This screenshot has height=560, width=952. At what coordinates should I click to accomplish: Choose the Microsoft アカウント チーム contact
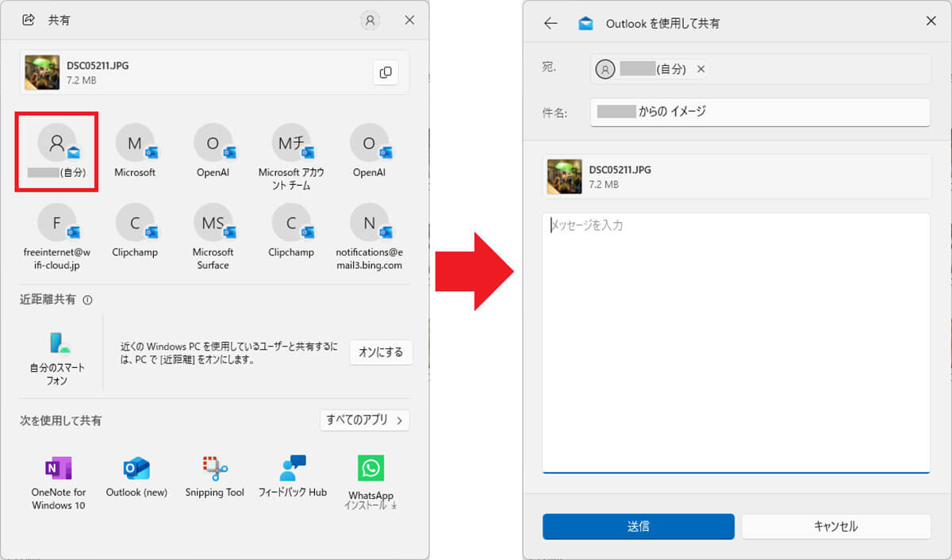(291, 156)
